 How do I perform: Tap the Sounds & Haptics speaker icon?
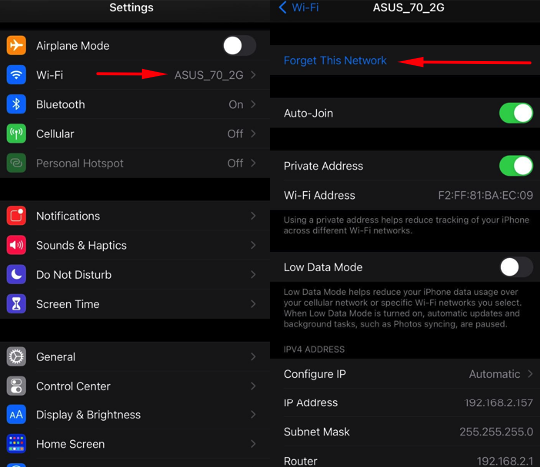[16, 245]
